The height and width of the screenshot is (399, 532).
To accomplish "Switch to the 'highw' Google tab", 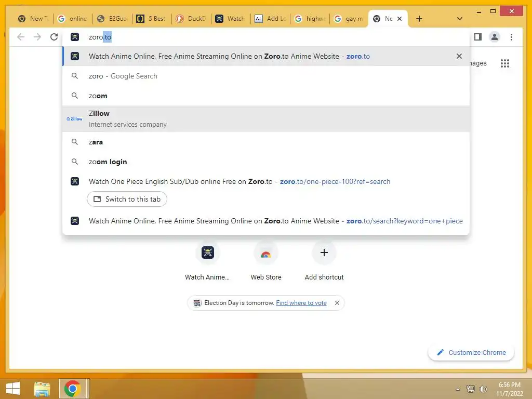I will 310,19.
